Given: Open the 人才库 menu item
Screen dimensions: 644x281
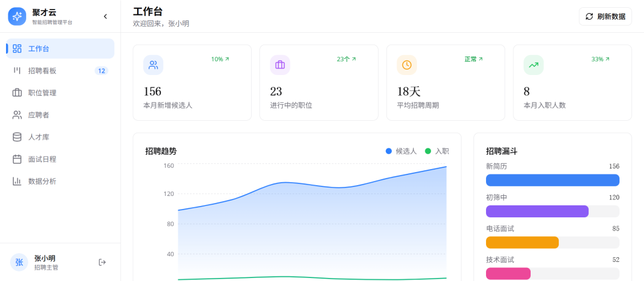Looking at the screenshot, I should point(60,138).
